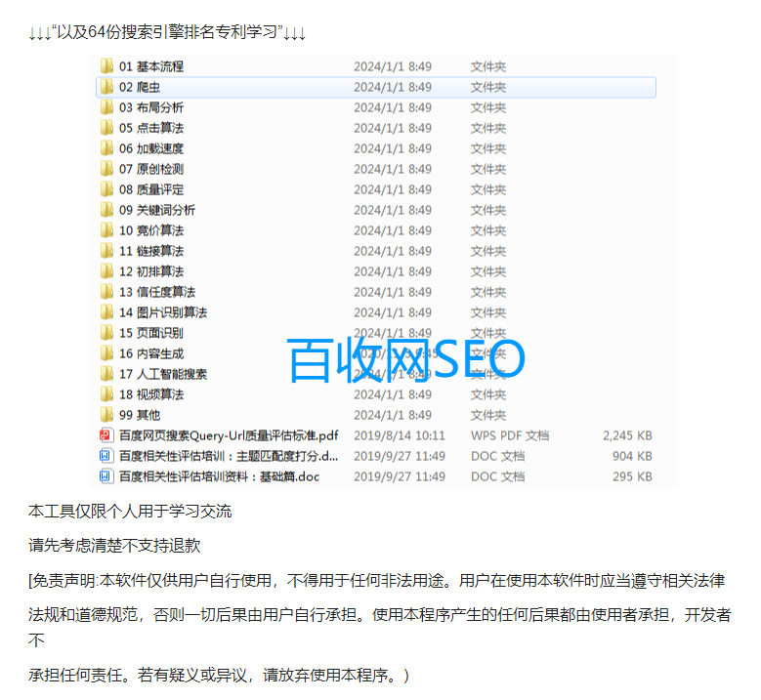Click the folder icon for 16 内容生成
Viewport: 761px width, 700px height.
pos(106,353)
